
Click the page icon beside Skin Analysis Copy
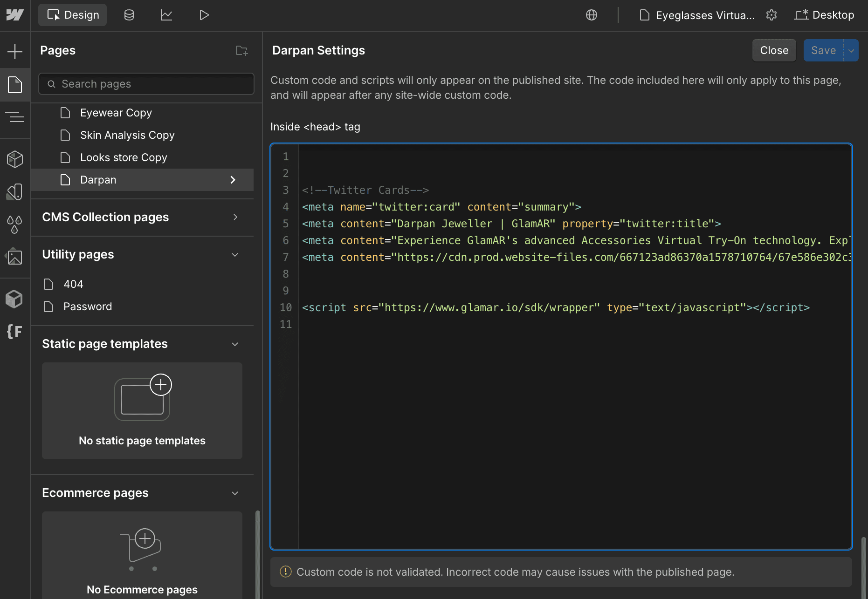point(65,135)
